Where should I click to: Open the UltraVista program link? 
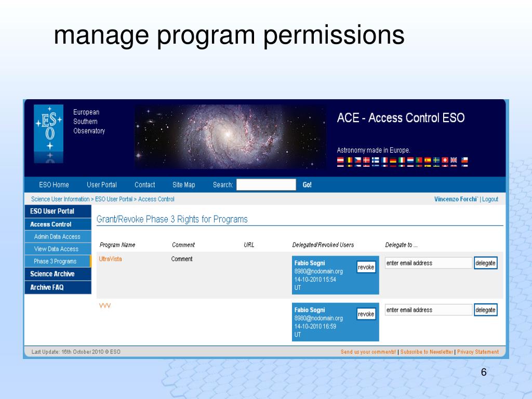point(110,259)
